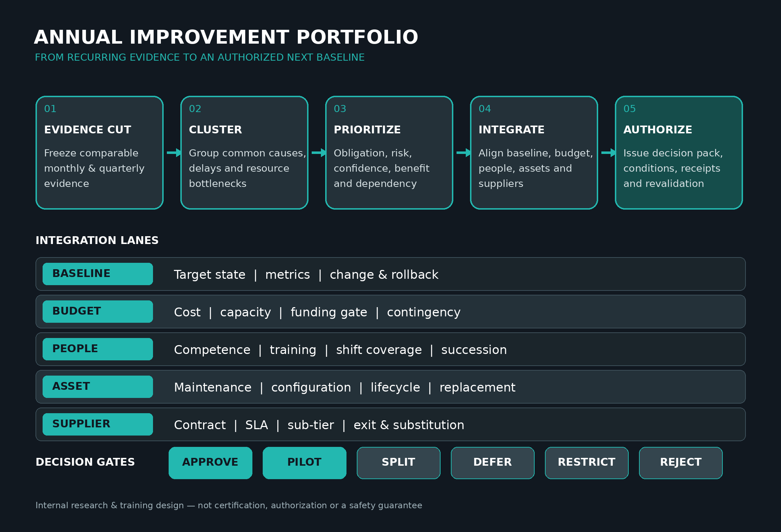Click 'Target state' in the Baseline lane
The width and height of the screenshot is (781, 532).
(209, 275)
